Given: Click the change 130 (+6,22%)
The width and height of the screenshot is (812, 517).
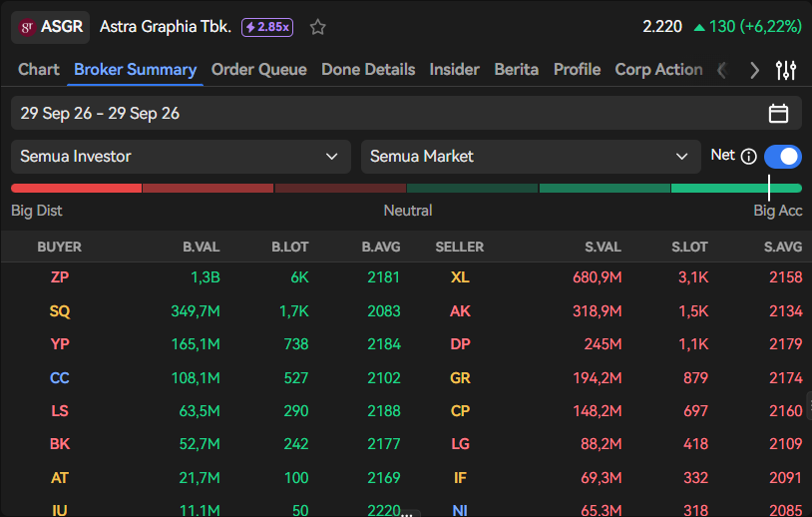Looking at the screenshot, I should pyautogui.click(x=748, y=26).
